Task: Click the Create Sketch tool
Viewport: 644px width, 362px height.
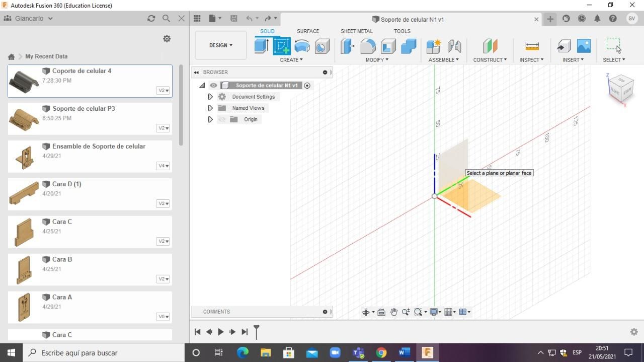Action: pyautogui.click(x=282, y=46)
